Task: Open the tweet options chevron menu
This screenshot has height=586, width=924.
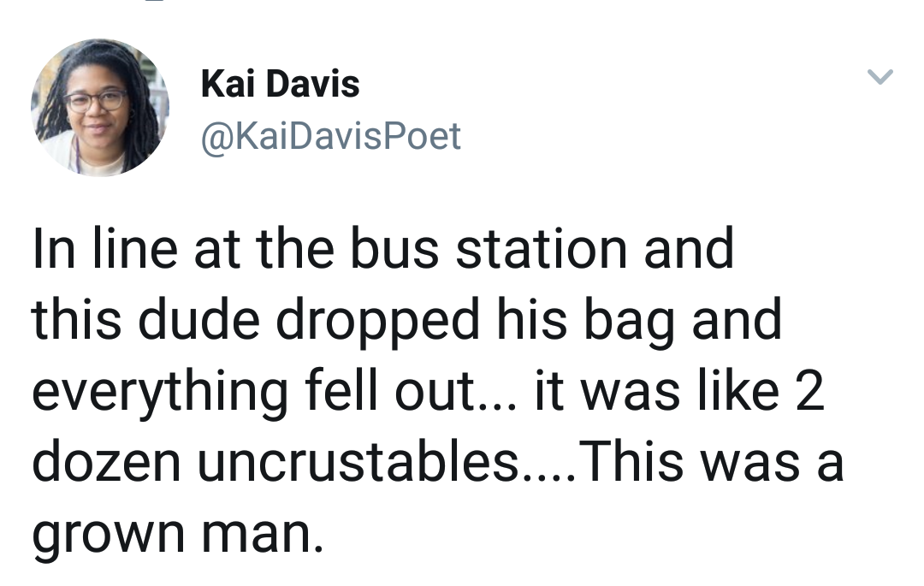Action: point(880,77)
